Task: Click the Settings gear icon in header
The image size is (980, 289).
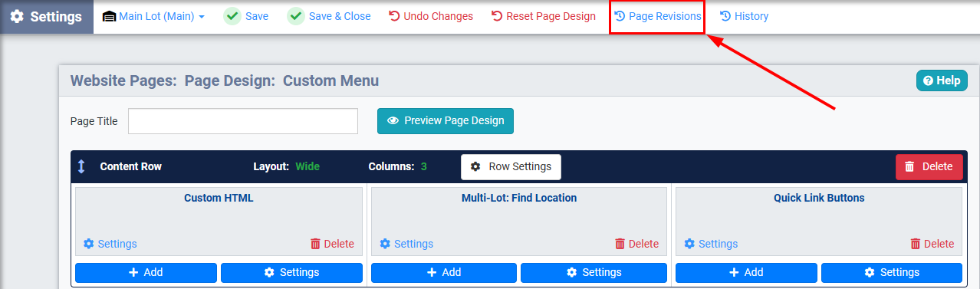Action: tap(17, 17)
